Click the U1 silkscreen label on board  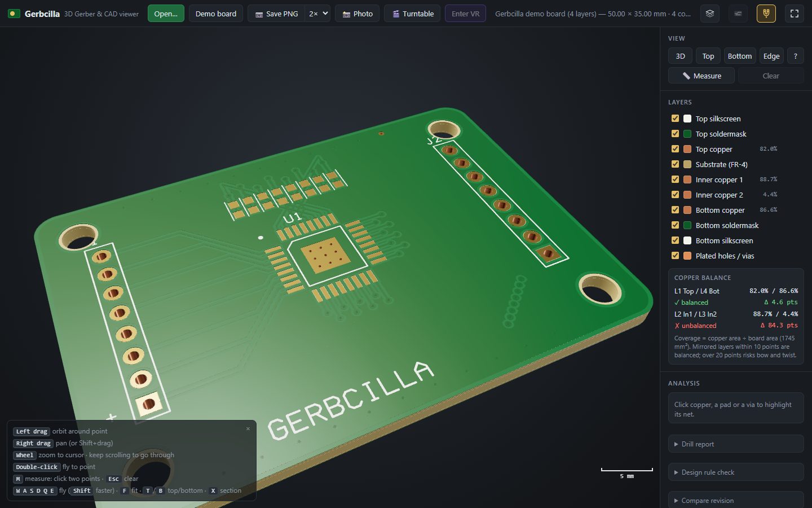293,218
